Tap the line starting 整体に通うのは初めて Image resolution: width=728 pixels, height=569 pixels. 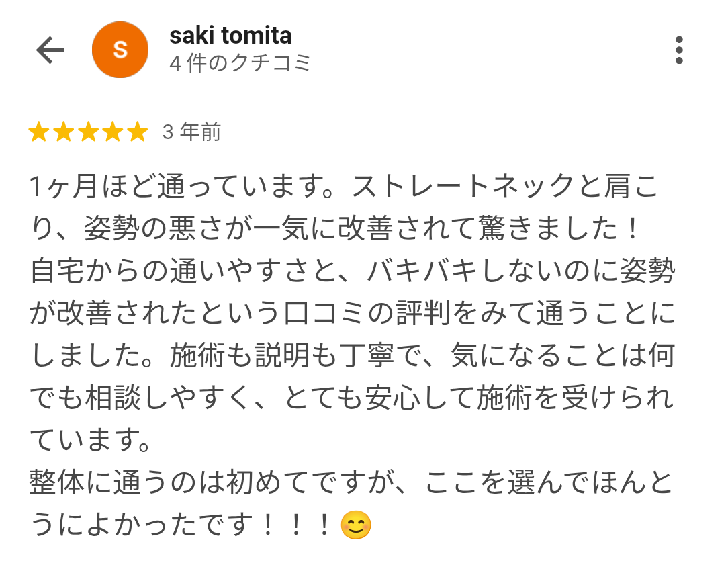[352, 483]
